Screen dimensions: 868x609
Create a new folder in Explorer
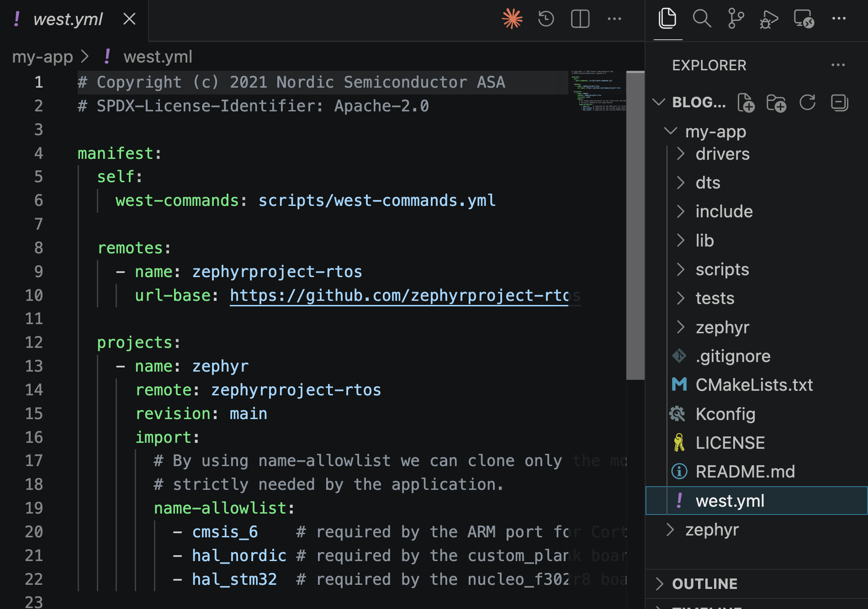tap(776, 102)
